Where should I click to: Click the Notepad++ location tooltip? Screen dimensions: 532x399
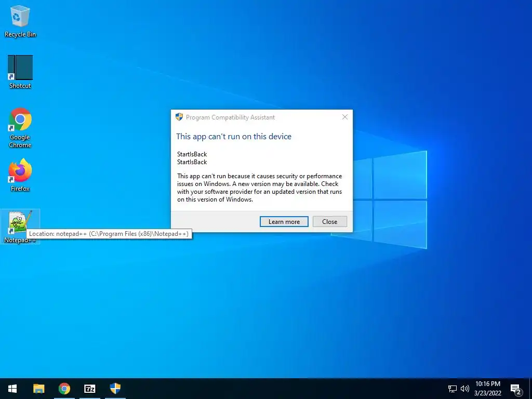109,234
